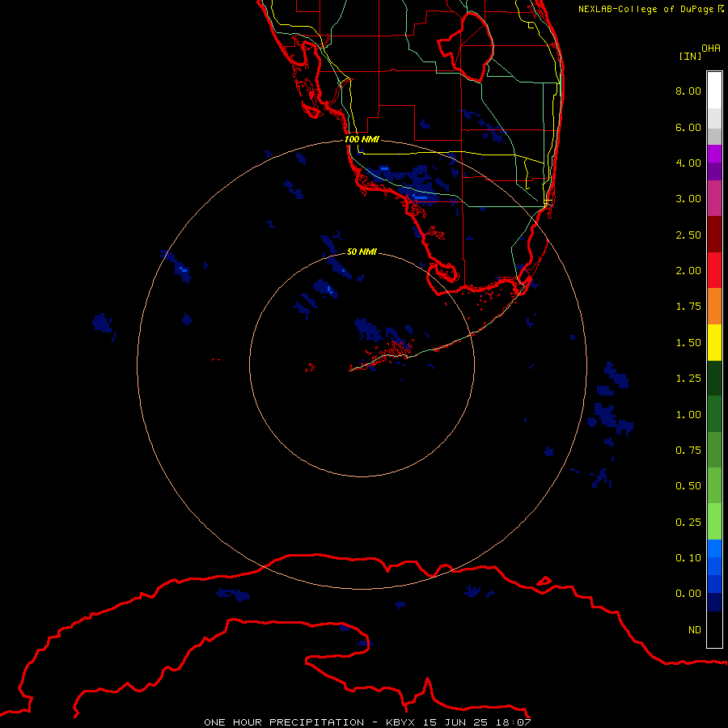728x728 pixels.
Task: Click the 0.75 legend value
Action: point(688,451)
